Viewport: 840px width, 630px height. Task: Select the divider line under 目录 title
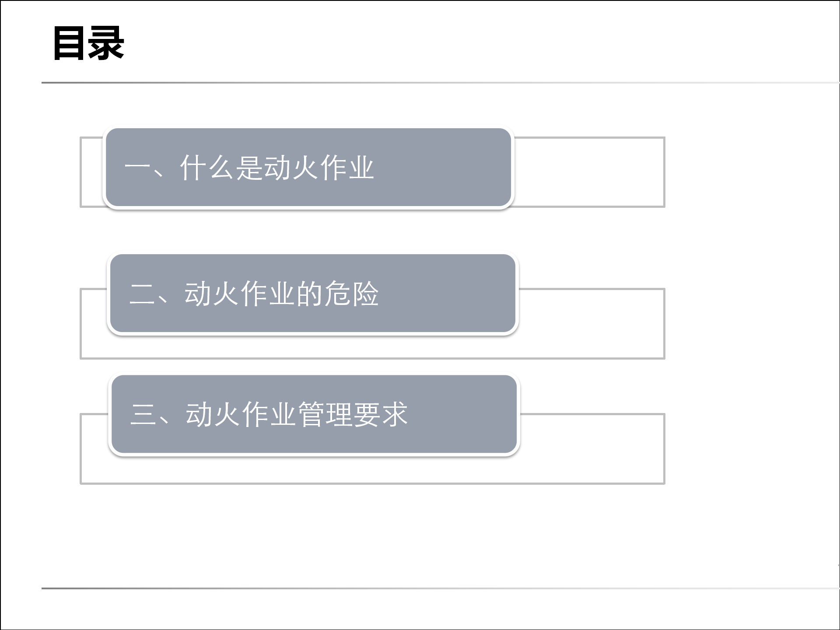[x=441, y=82]
